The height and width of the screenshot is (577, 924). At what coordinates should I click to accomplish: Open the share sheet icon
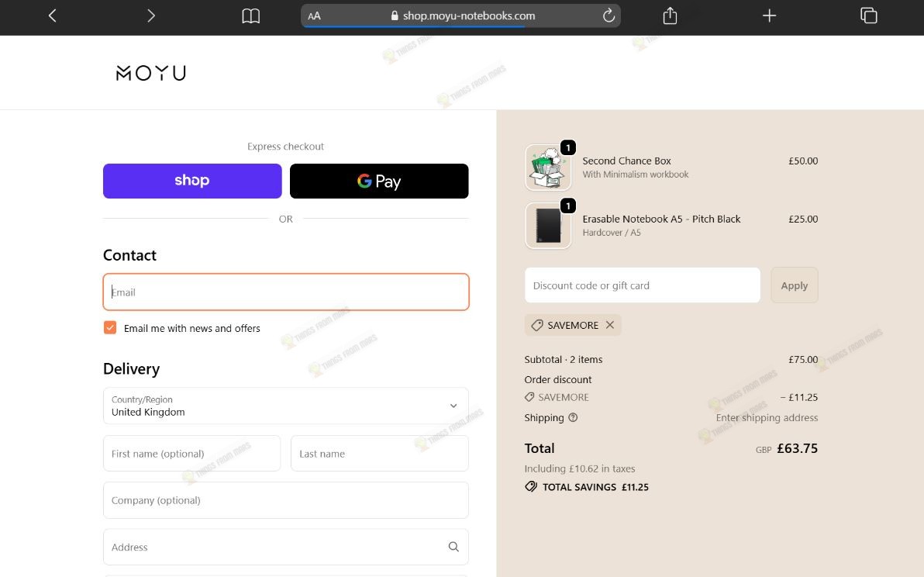pyautogui.click(x=670, y=16)
